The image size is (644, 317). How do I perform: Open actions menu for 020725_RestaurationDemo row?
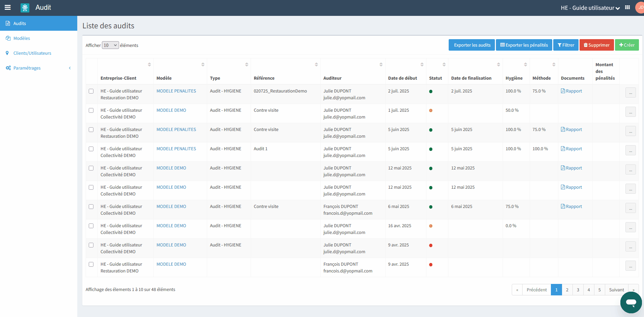631,93
